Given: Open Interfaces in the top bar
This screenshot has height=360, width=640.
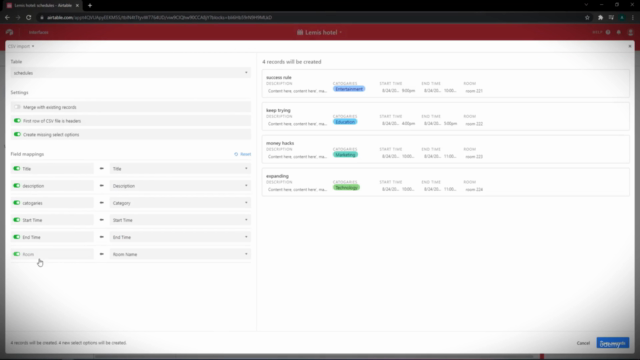Looking at the screenshot, I should pyautogui.click(x=38, y=32).
